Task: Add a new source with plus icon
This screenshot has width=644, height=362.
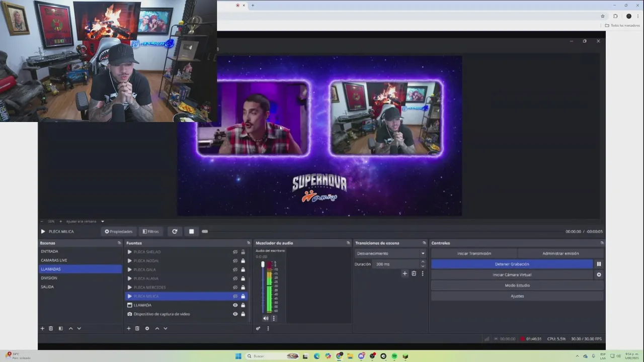Action: 128,328
